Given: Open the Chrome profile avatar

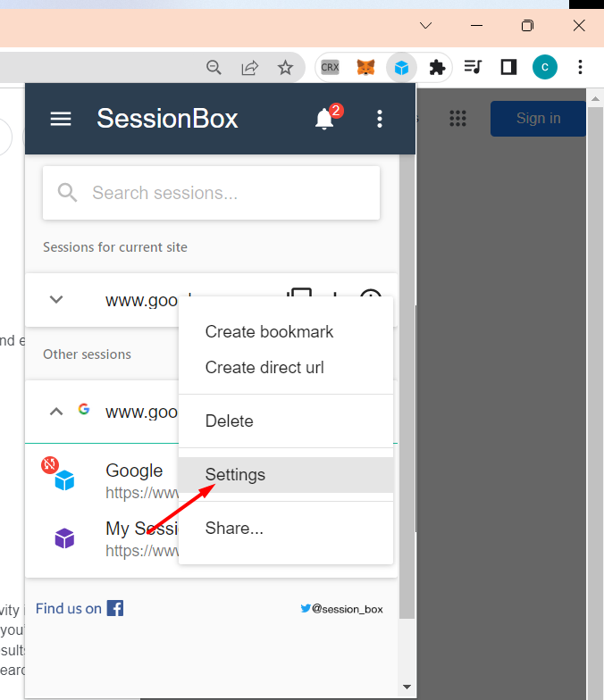Looking at the screenshot, I should [x=545, y=68].
